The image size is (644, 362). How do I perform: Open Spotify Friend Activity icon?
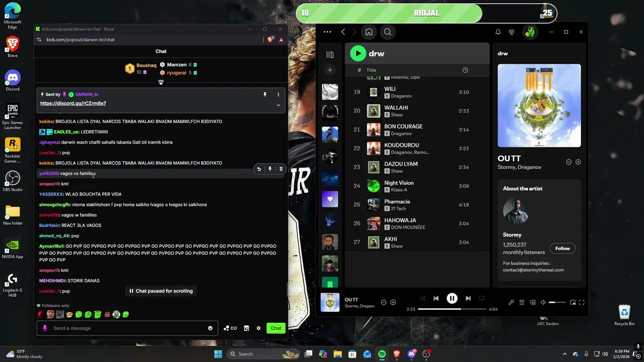click(x=511, y=32)
